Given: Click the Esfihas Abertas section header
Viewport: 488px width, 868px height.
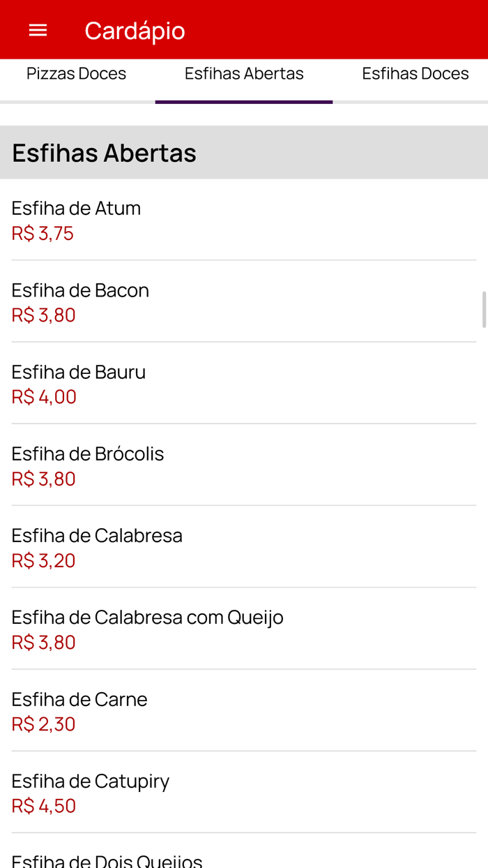Looking at the screenshot, I should click(102, 152).
